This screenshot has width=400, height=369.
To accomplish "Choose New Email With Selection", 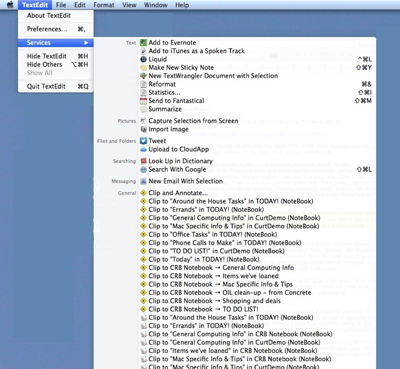I will coord(257,181).
